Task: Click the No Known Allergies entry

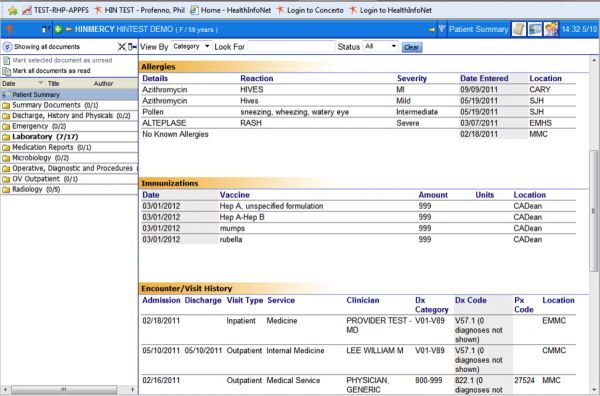Action: pos(175,134)
